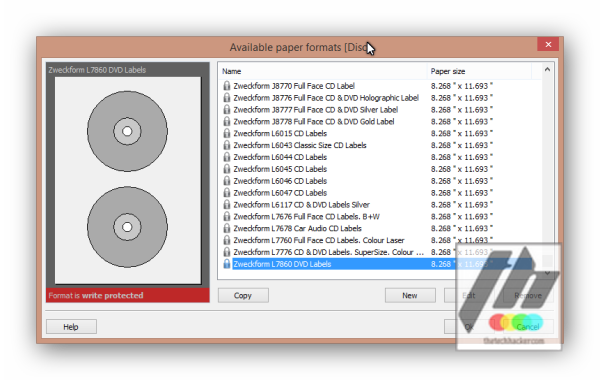The width and height of the screenshot is (600, 380).
Task: Create a new paper format with New
Action: point(410,295)
